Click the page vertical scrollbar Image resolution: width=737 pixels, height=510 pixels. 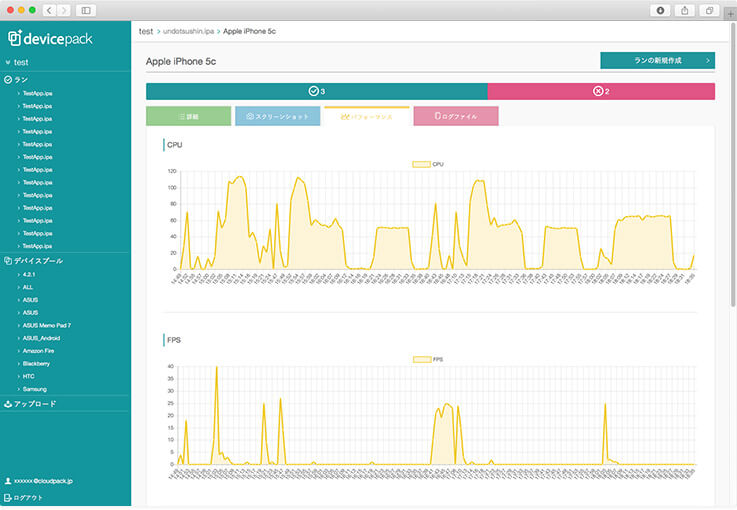tap(733, 165)
